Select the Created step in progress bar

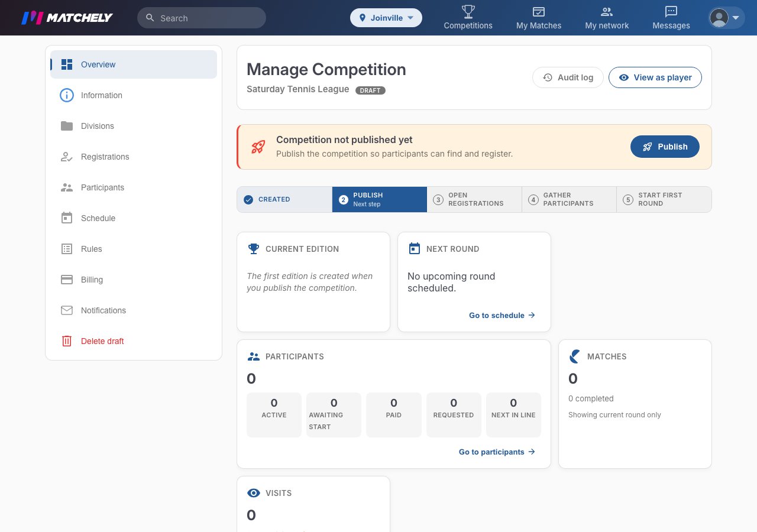(284, 199)
